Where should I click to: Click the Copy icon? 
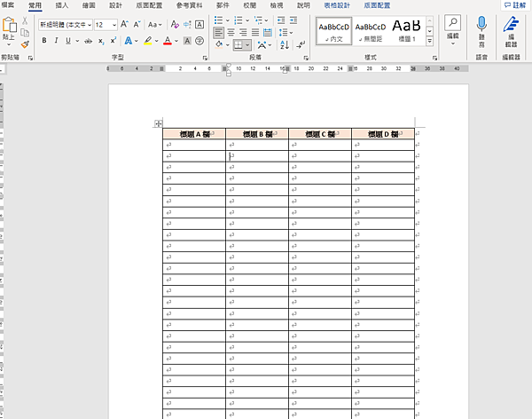tap(25, 33)
